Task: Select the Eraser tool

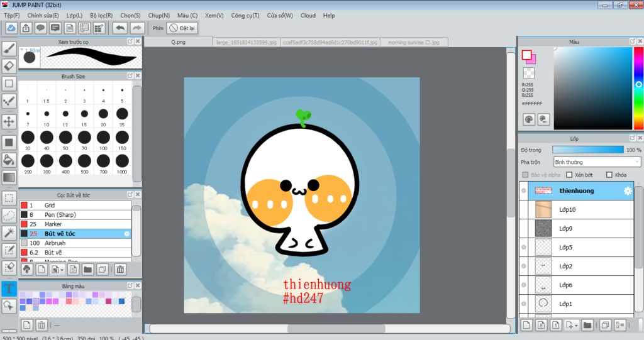Action: pos(9,66)
